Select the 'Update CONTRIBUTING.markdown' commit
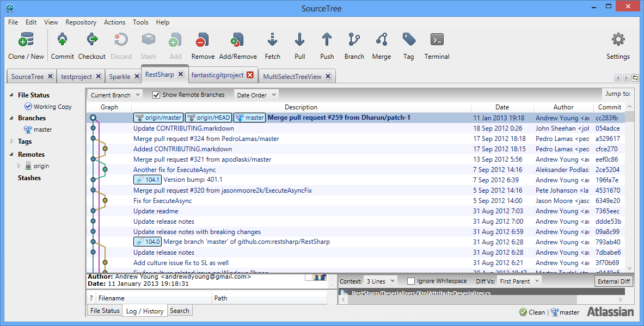644x326 pixels. tap(355, 128)
